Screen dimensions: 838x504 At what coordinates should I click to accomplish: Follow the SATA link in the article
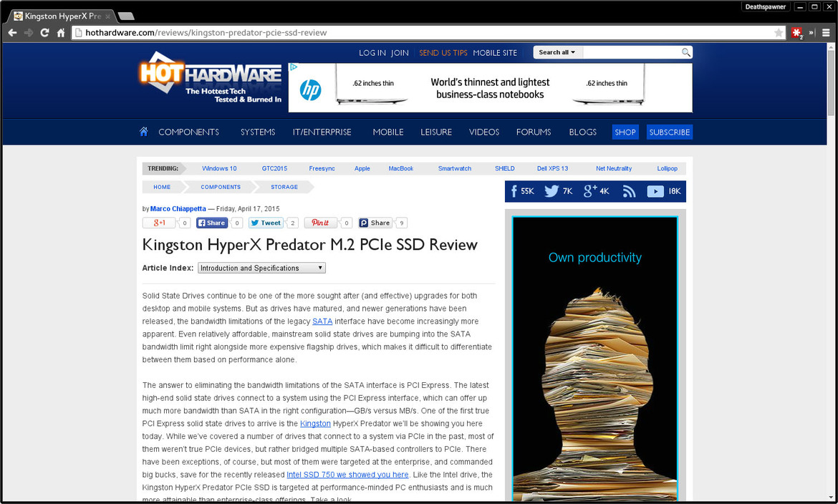[322, 321]
